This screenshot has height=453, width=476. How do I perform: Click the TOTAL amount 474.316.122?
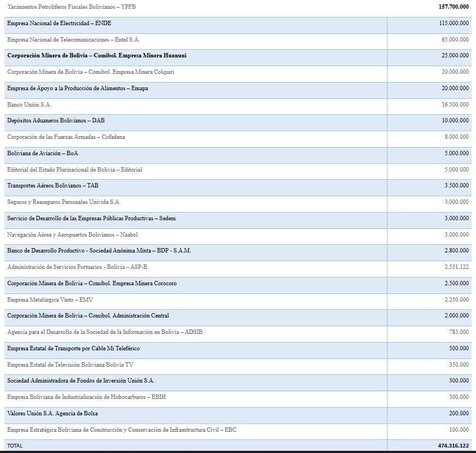pos(453,446)
